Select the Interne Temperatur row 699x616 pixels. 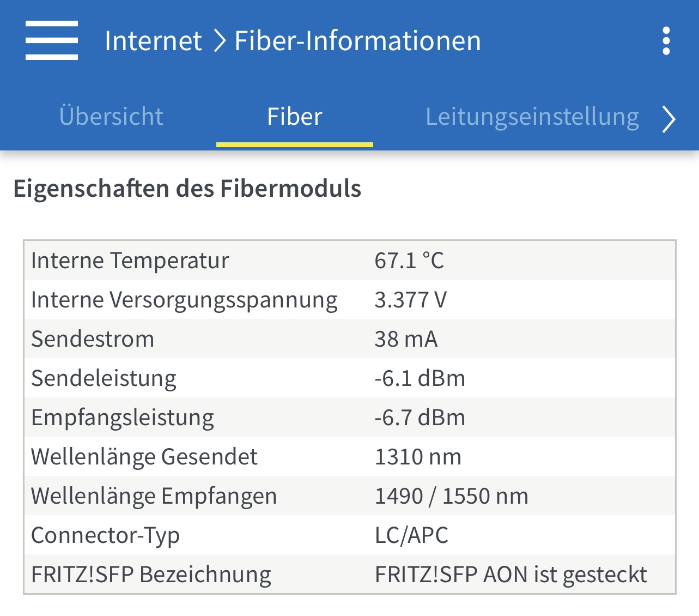click(x=350, y=261)
